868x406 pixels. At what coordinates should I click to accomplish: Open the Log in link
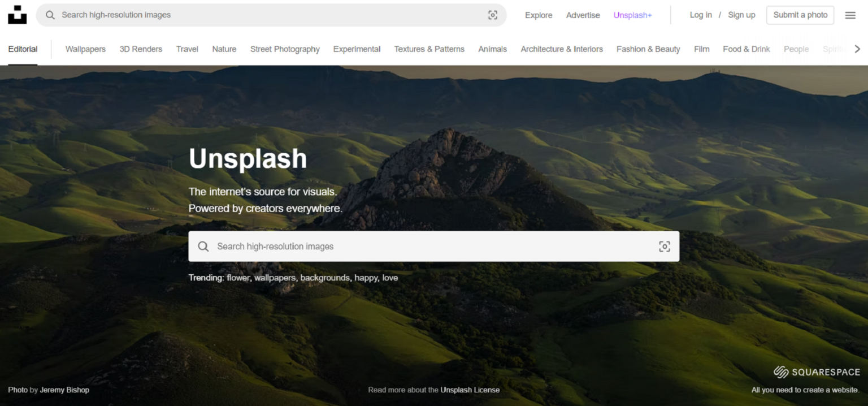701,15
